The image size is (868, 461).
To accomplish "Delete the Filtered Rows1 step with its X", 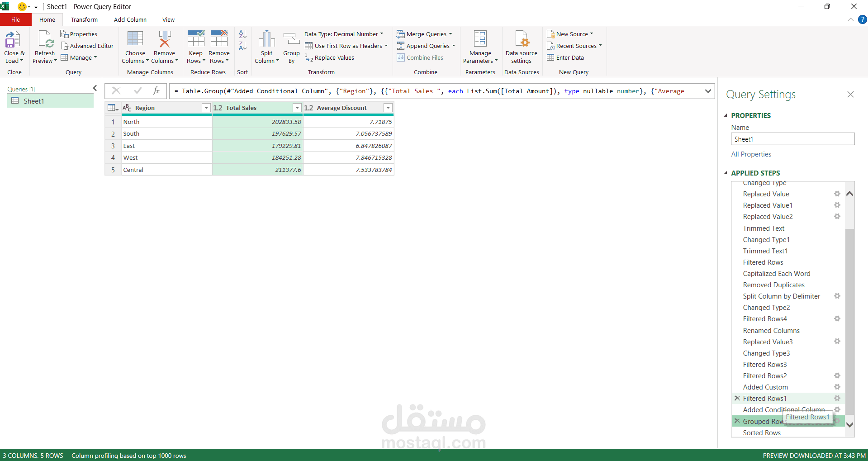I will pyautogui.click(x=737, y=398).
